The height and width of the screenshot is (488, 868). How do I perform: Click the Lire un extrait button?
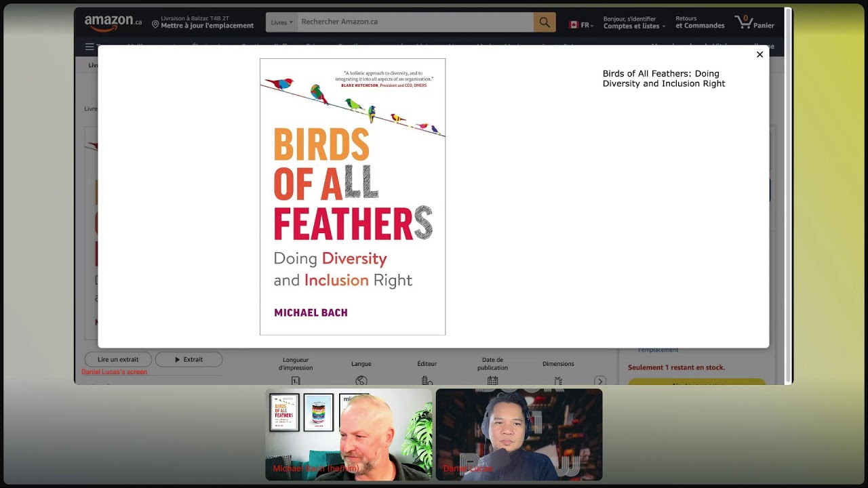coord(118,359)
